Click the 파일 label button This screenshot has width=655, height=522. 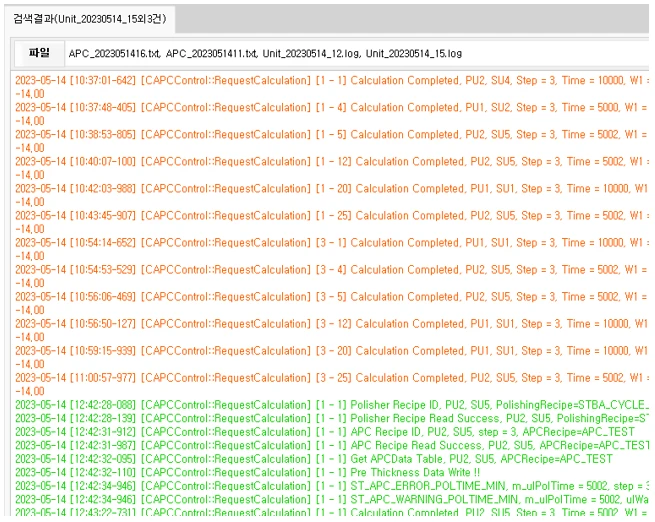[x=39, y=53]
